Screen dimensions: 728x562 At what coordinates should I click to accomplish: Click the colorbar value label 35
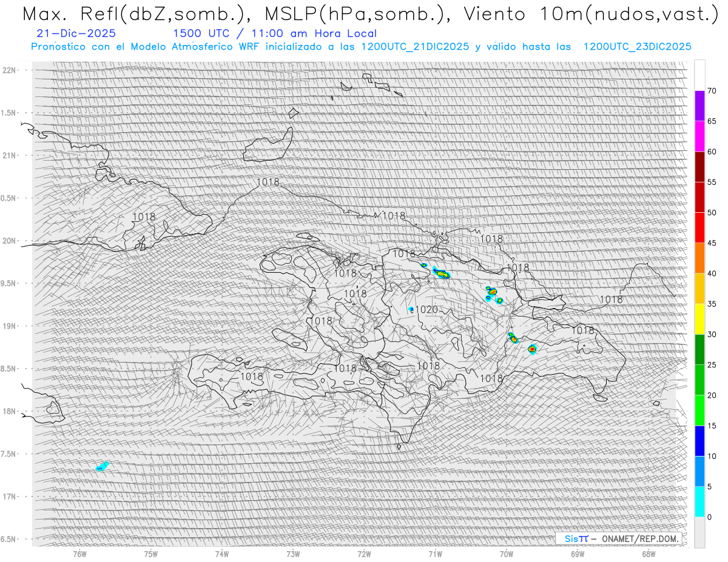tap(712, 304)
